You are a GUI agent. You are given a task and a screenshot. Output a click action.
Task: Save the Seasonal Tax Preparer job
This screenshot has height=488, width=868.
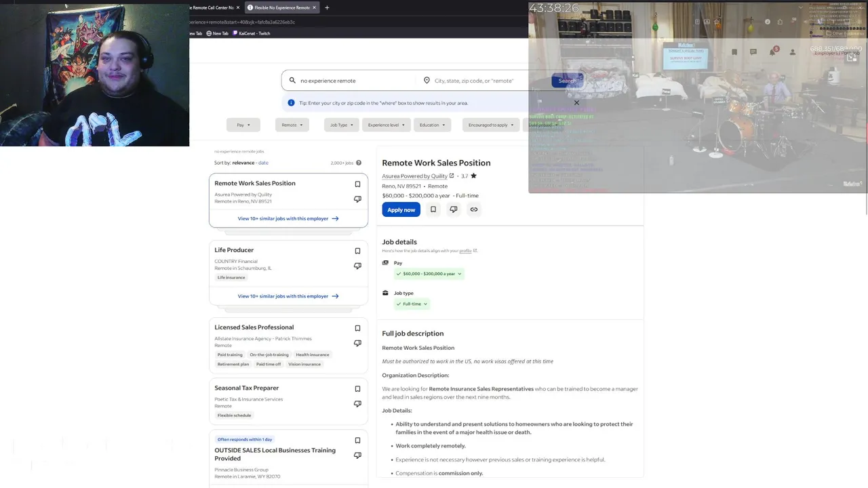coord(357,389)
